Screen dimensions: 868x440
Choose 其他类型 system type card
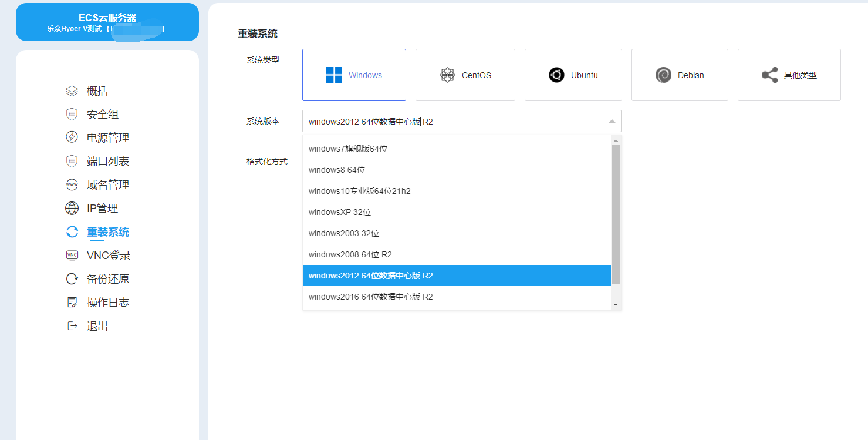789,75
